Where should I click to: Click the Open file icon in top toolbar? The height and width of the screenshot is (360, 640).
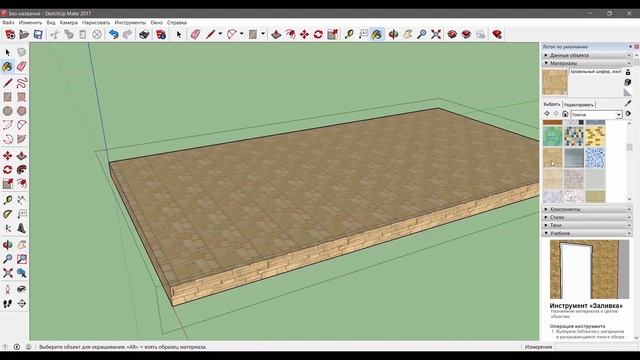click(24, 34)
